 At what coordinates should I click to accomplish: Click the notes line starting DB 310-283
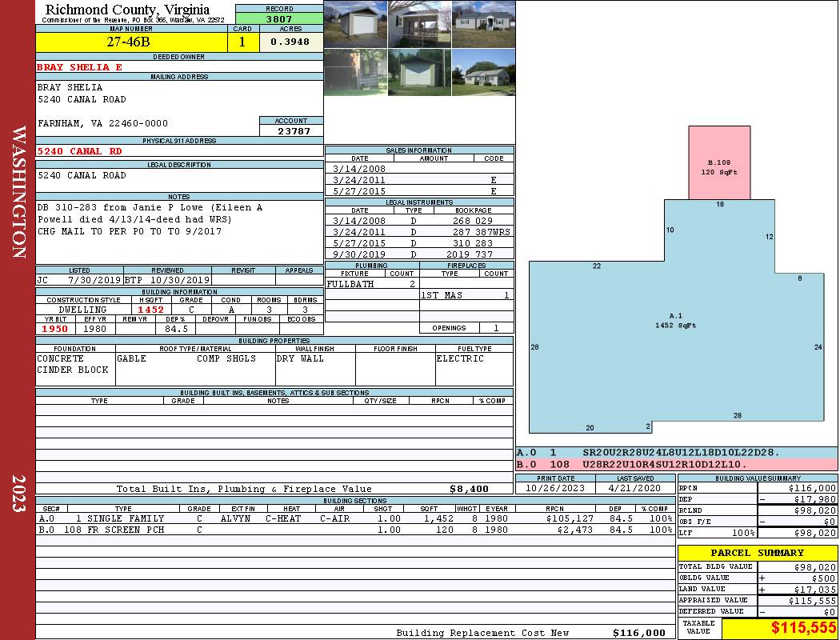[150, 207]
